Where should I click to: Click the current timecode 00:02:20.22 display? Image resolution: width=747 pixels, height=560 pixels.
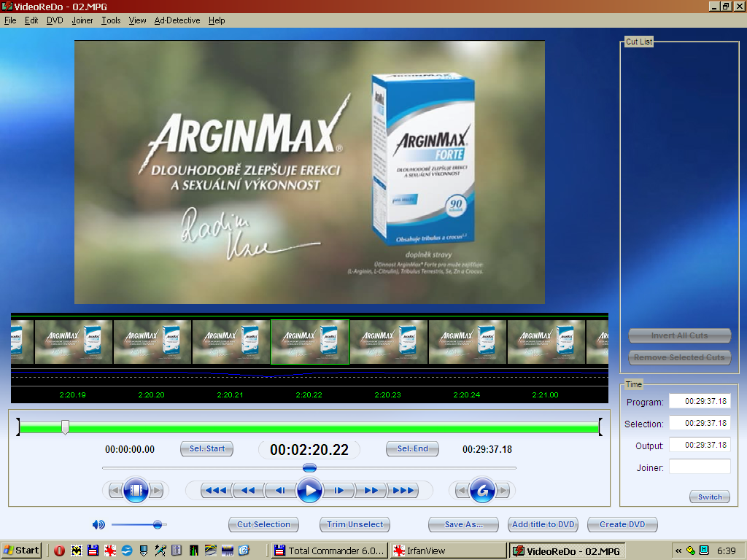(309, 449)
